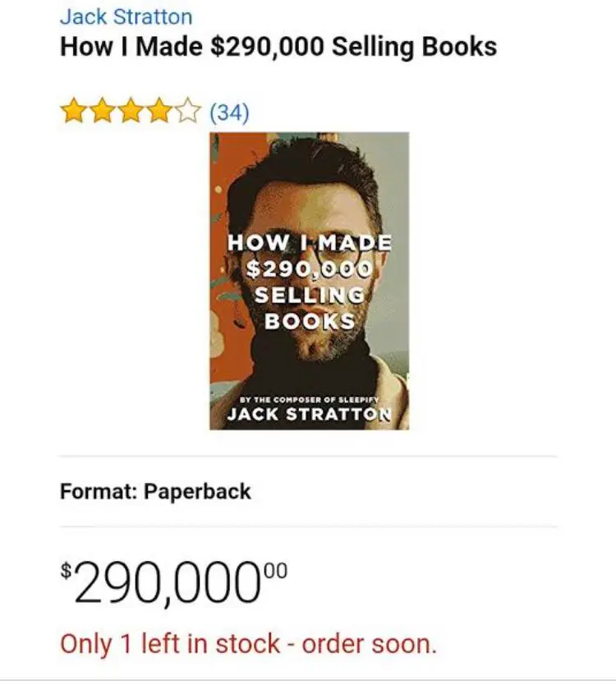Click the third gold rating star
616x681 pixels.
click(130, 111)
